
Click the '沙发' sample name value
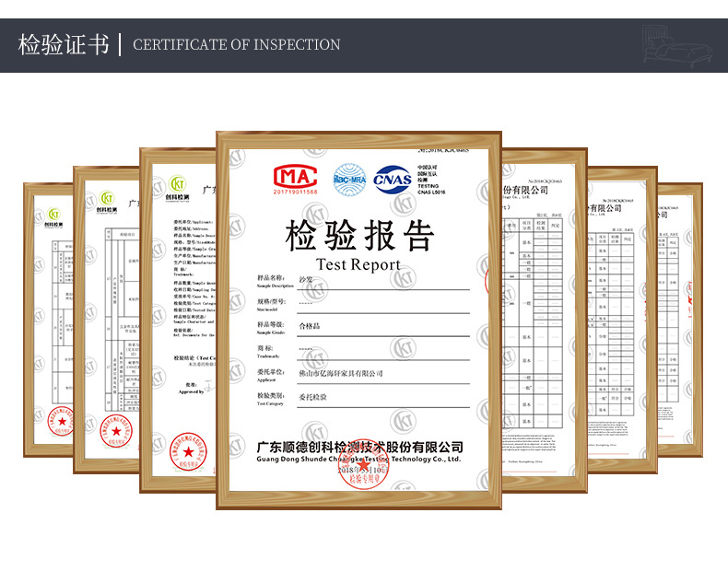tap(306, 279)
